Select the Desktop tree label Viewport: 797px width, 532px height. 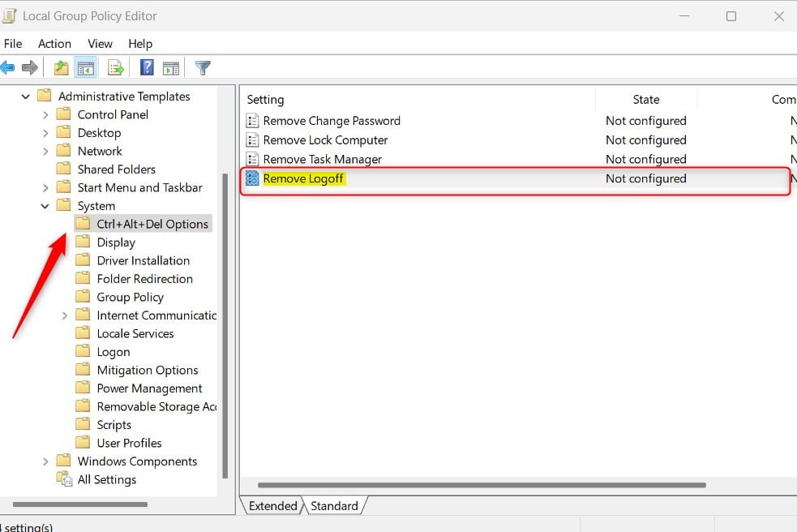point(99,133)
